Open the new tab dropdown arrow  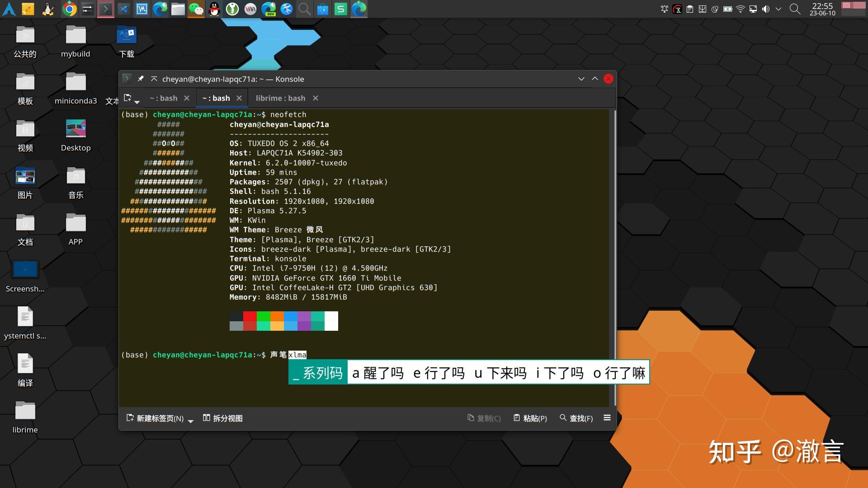(137, 100)
